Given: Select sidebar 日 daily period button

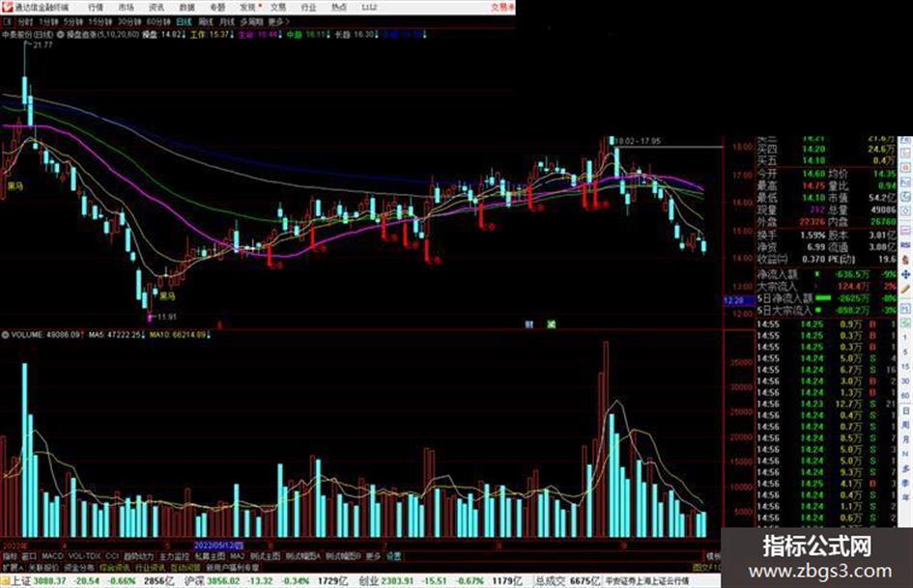Looking at the screenshot, I should coord(905,410).
